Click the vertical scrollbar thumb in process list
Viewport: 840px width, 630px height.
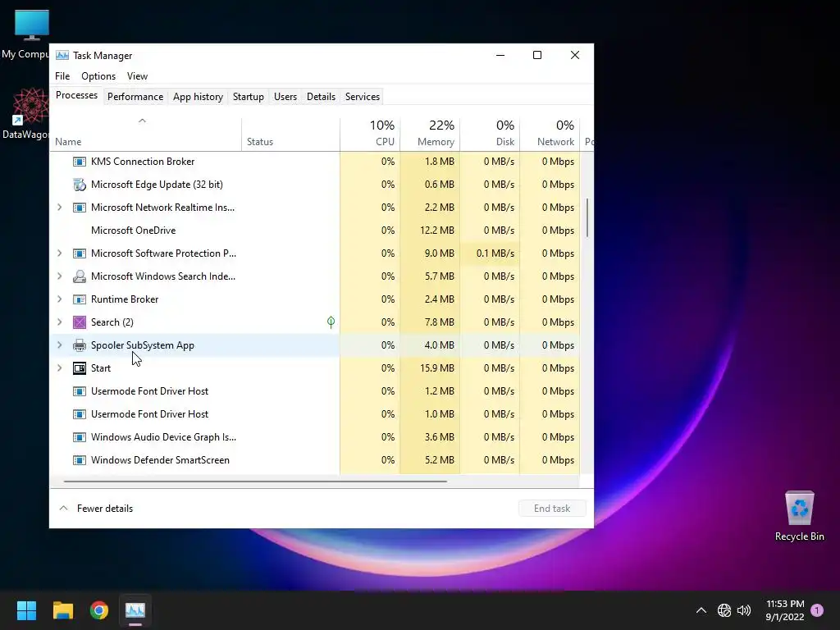pyautogui.click(x=587, y=217)
